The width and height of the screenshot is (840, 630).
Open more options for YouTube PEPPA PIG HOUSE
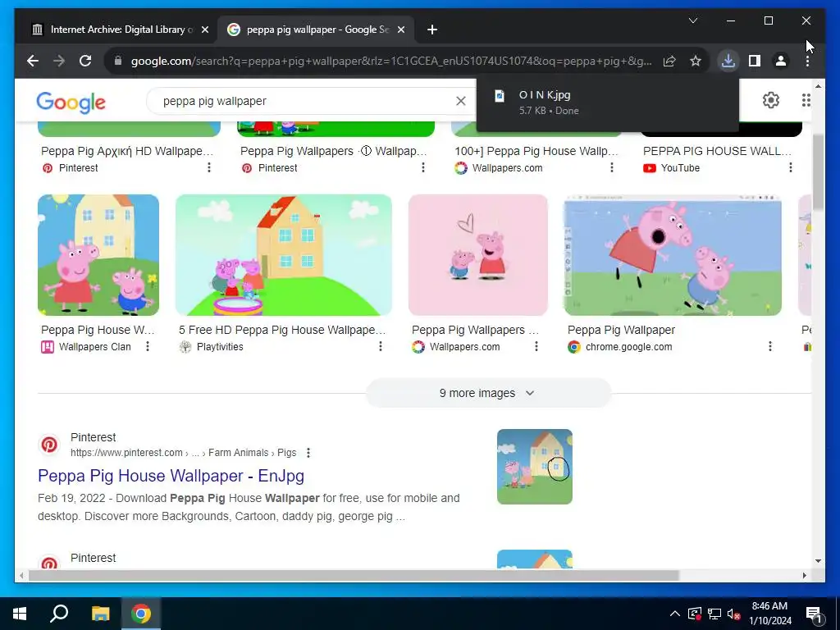click(791, 167)
